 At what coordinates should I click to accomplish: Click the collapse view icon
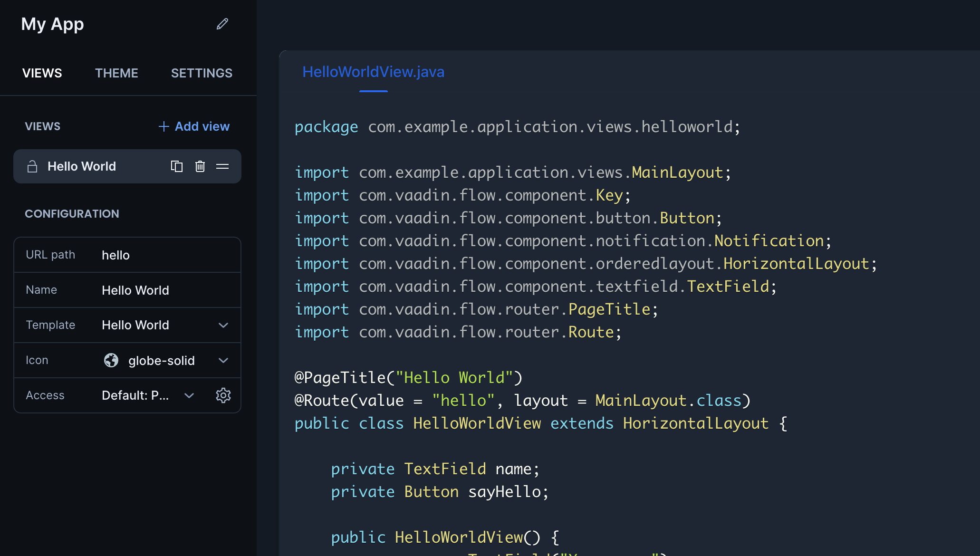(x=222, y=166)
